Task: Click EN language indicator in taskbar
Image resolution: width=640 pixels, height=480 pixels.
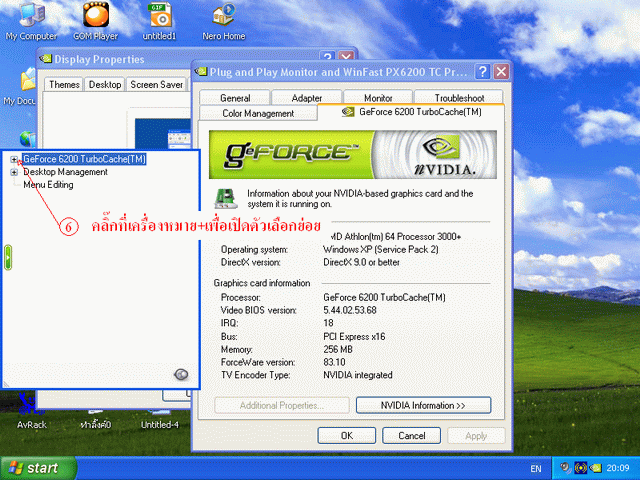Action: tap(536, 468)
